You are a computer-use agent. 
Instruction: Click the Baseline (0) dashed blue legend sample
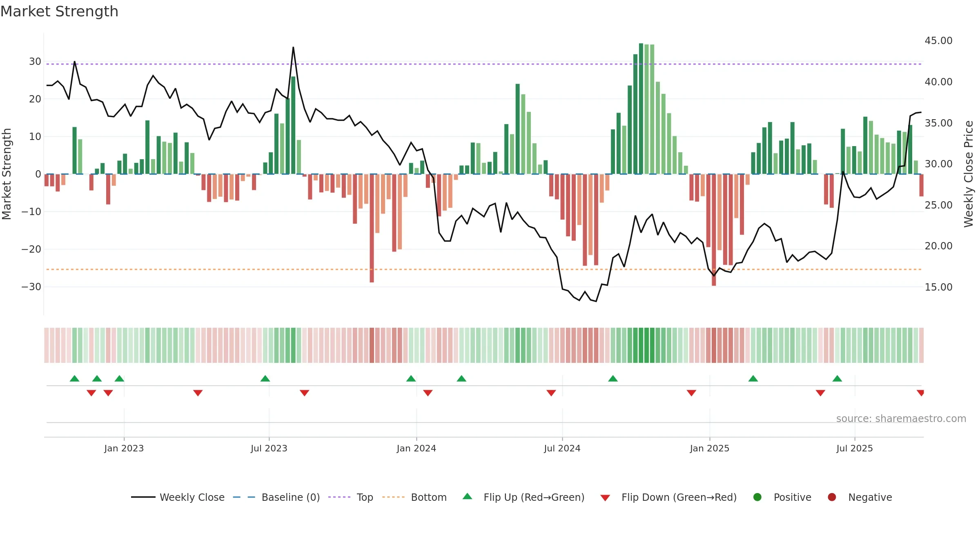click(244, 497)
